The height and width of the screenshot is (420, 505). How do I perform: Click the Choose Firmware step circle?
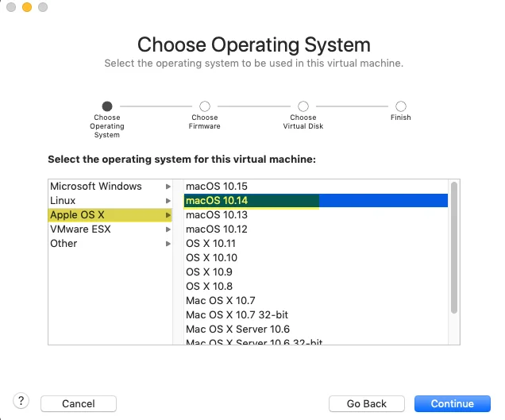[205, 106]
